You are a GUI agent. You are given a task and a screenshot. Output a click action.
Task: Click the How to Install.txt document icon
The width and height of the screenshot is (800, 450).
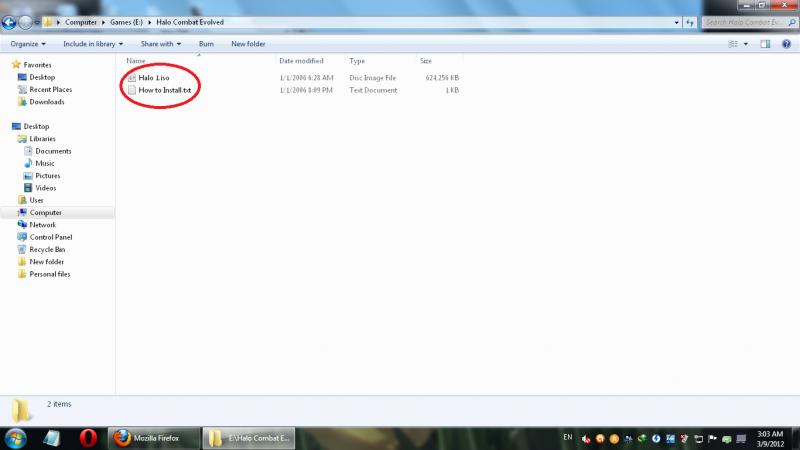coord(132,90)
